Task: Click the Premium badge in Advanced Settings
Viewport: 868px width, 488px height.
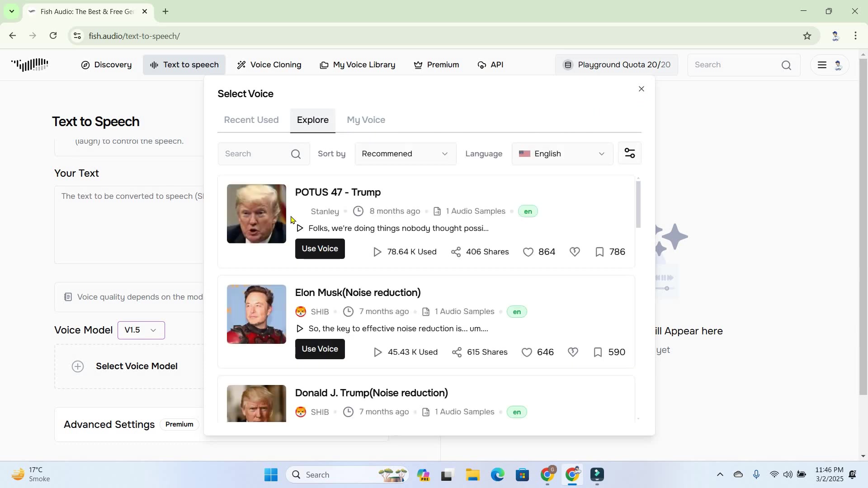Action: click(x=179, y=425)
